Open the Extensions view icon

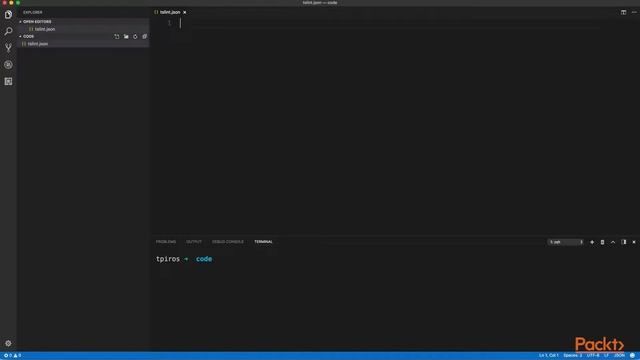(x=8, y=81)
